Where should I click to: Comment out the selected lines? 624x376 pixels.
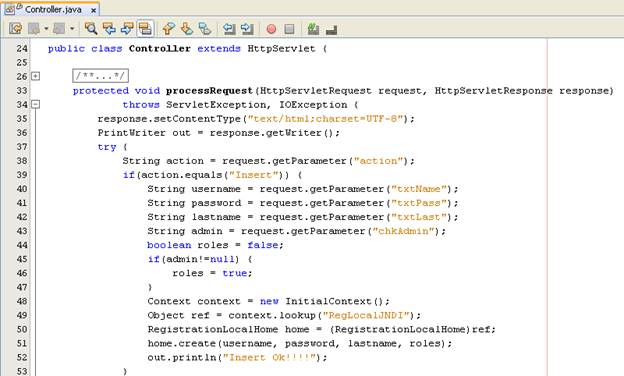pyautogui.click(x=313, y=29)
